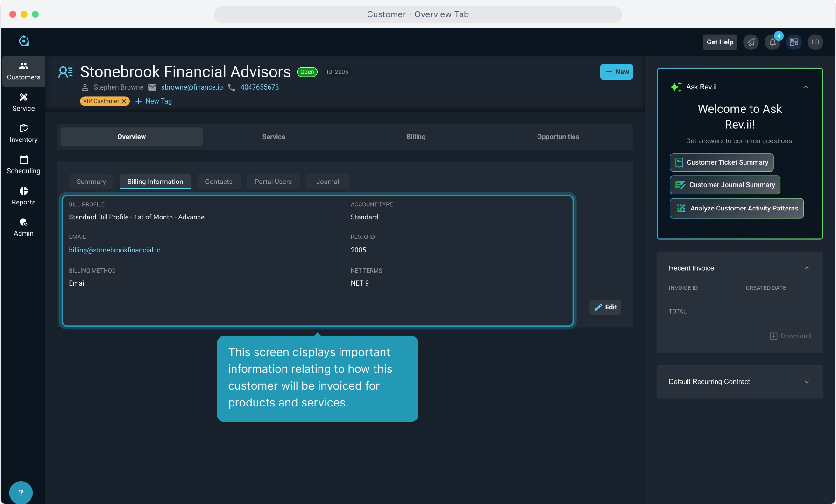Image resolution: width=836 pixels, height=504 pixels.
Task: Click the Edit billing information button
Action: 605,307
